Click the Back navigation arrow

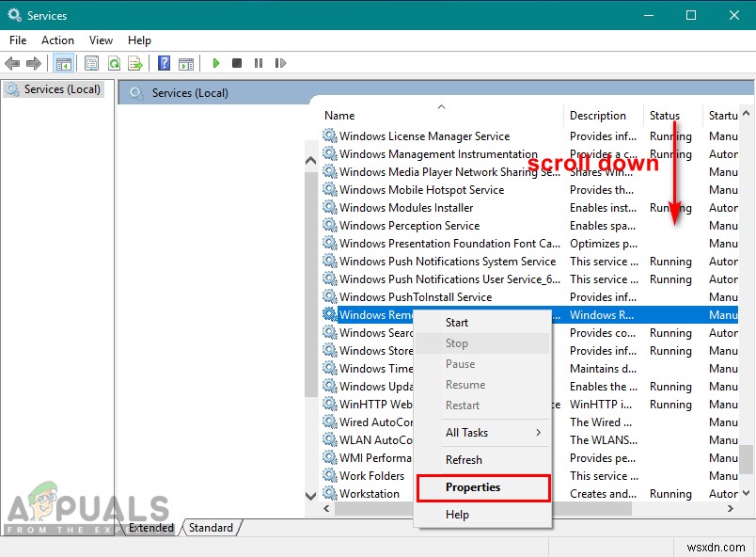click(x=13, y=63)
